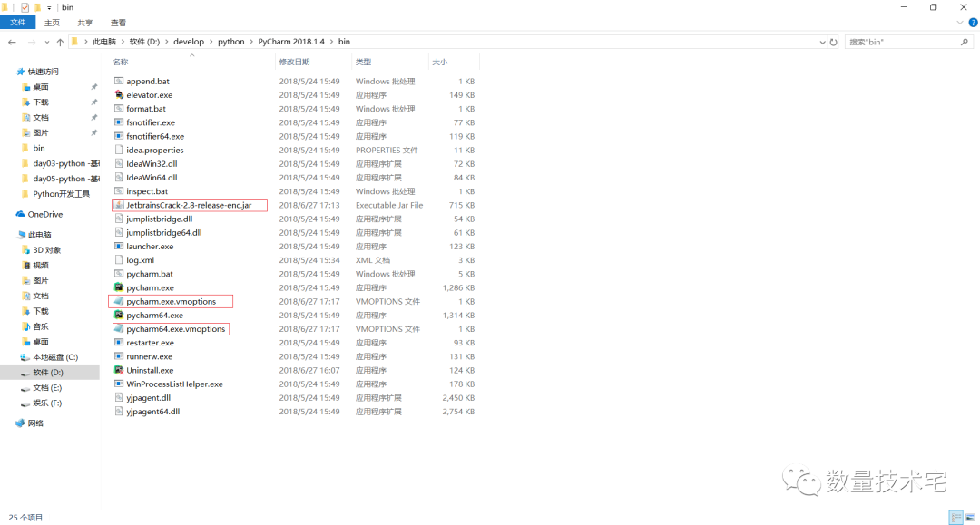Go back with the back arrow
The width and height of the screenshot is (980, 525).
[x=12, y=42]
